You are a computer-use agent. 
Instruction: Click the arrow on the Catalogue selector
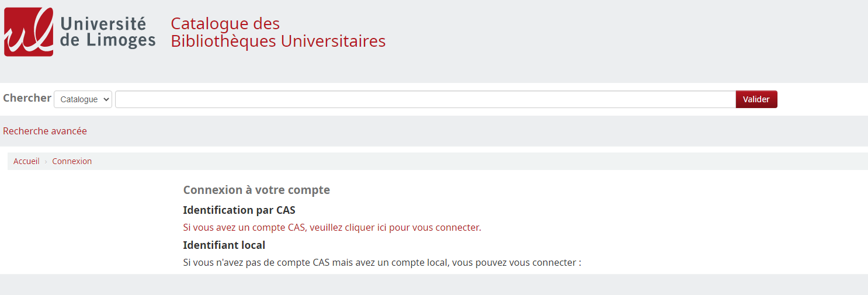(106, 99)
